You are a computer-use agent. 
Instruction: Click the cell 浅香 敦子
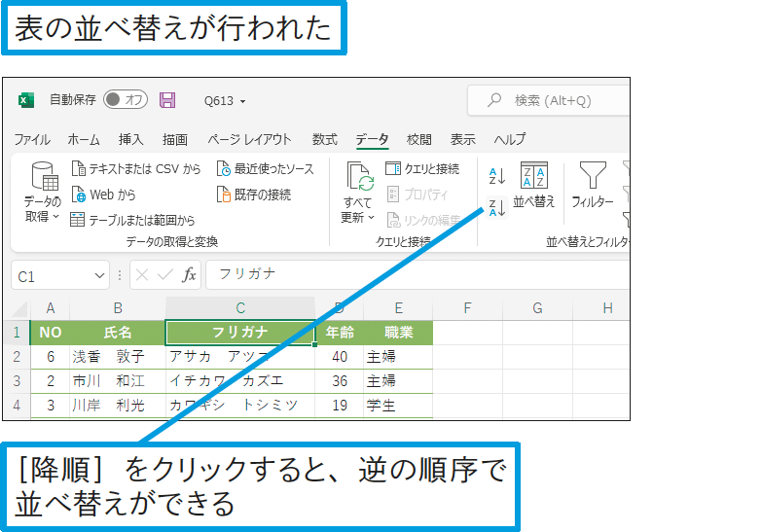pyautogui.click(x=118, y=357)
